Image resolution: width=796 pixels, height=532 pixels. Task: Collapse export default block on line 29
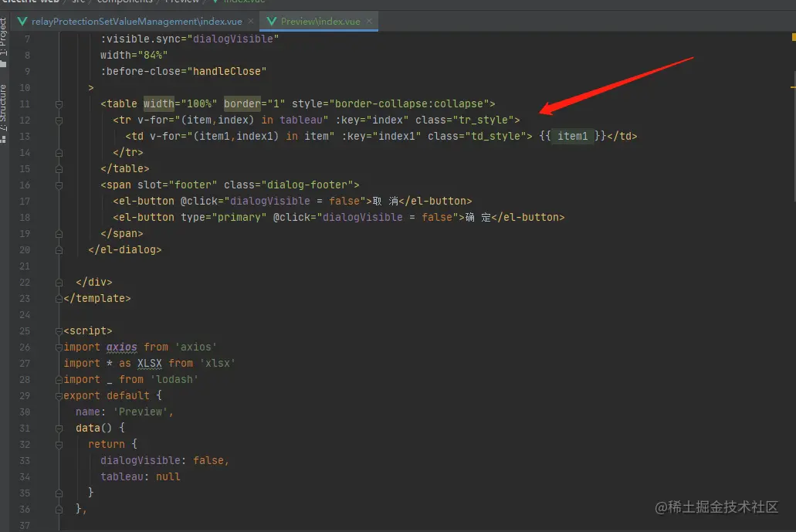pyautogui.click(x=59, y=396)
